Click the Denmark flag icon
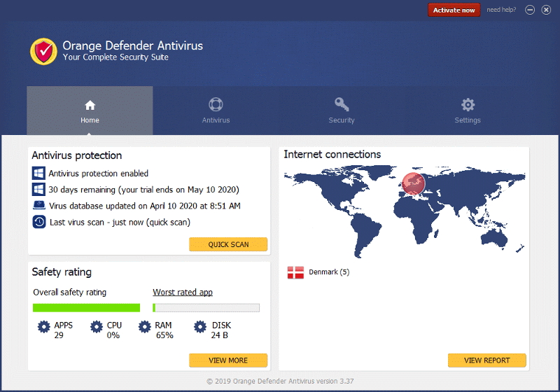The image size is (560, 392). [295, 272]
